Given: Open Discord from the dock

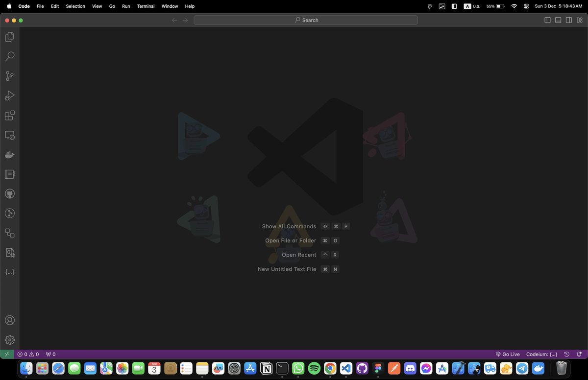Looking at the screenshot, I should click(x=410, y=368).
